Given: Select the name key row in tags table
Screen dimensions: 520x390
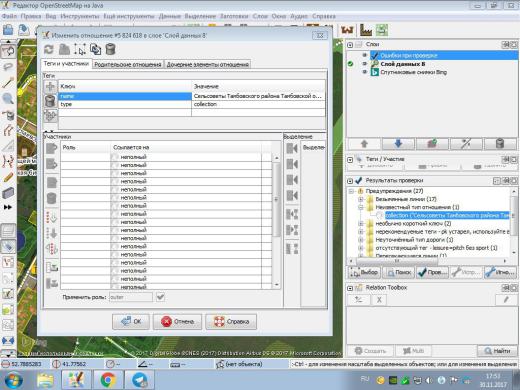Looking at the screenshot, I should [125, 96].
